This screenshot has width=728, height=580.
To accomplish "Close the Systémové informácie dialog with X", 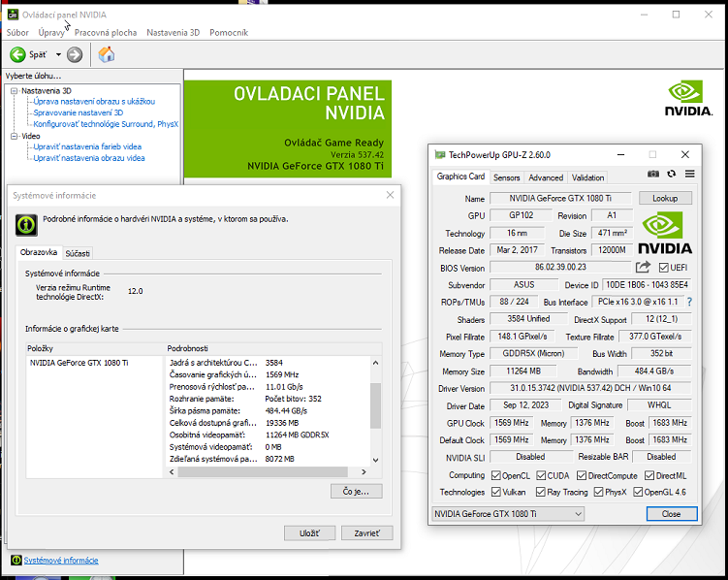I will coord(390,195).
